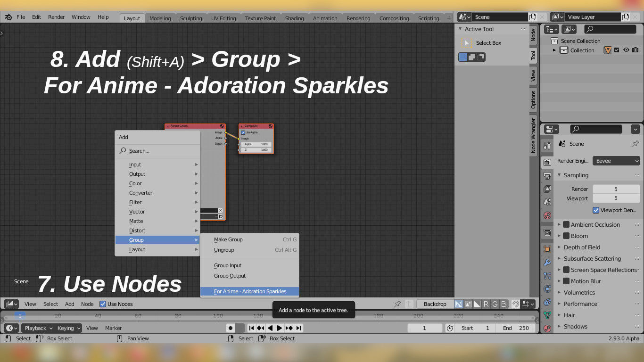Open the Modifiers wrench tab icon
Screen dimensions: 644x362
547,263
